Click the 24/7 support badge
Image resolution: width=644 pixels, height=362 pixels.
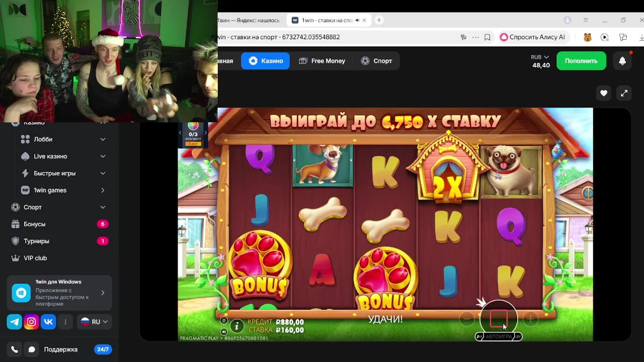[103, 349]
